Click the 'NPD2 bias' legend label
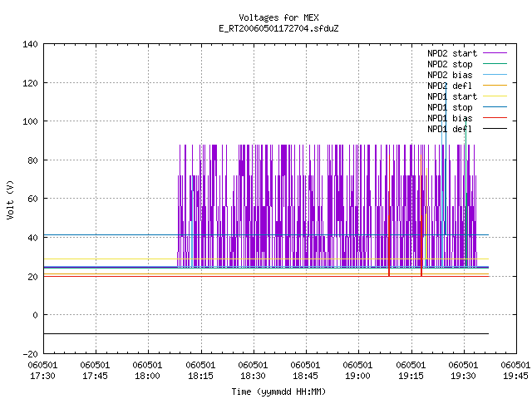 450,75
